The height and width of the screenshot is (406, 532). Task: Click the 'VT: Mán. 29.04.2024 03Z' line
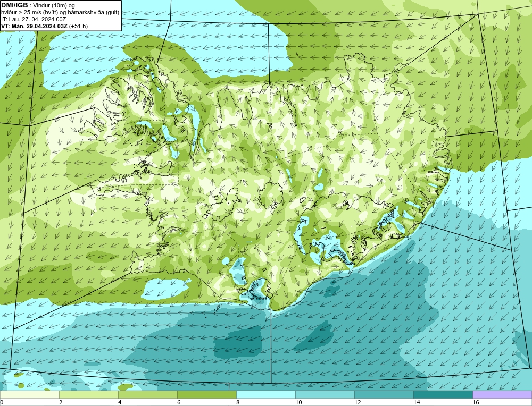click(x=34, y=26)
